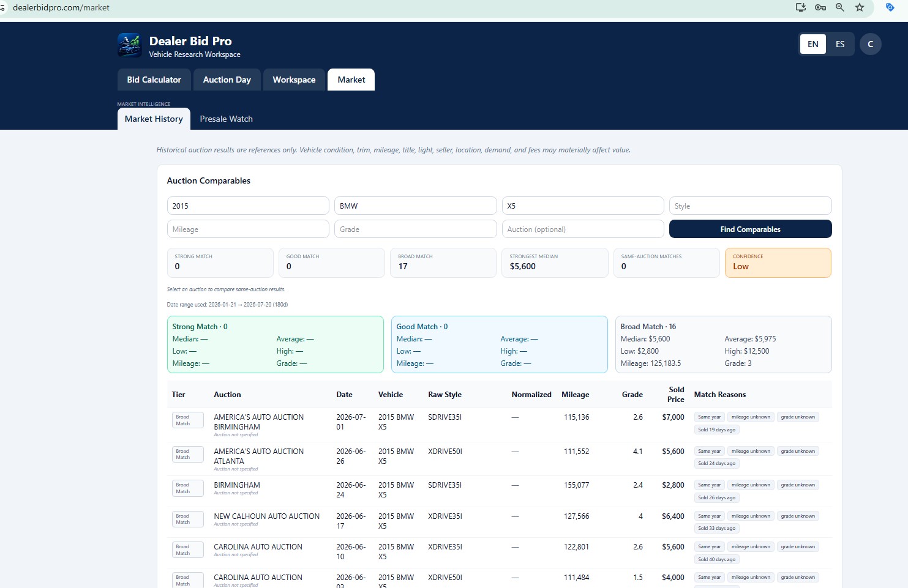This screenshot has height=588, width=908.
Task: Click the 155,077 mileage value
Action: [x=577, y=485]
